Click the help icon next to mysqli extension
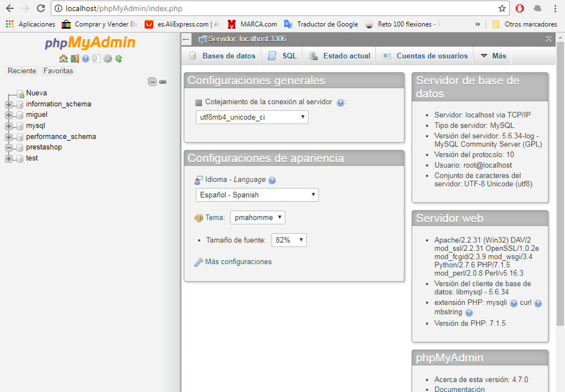Viewport: 565px width, 392px height. tap(514, 303)
